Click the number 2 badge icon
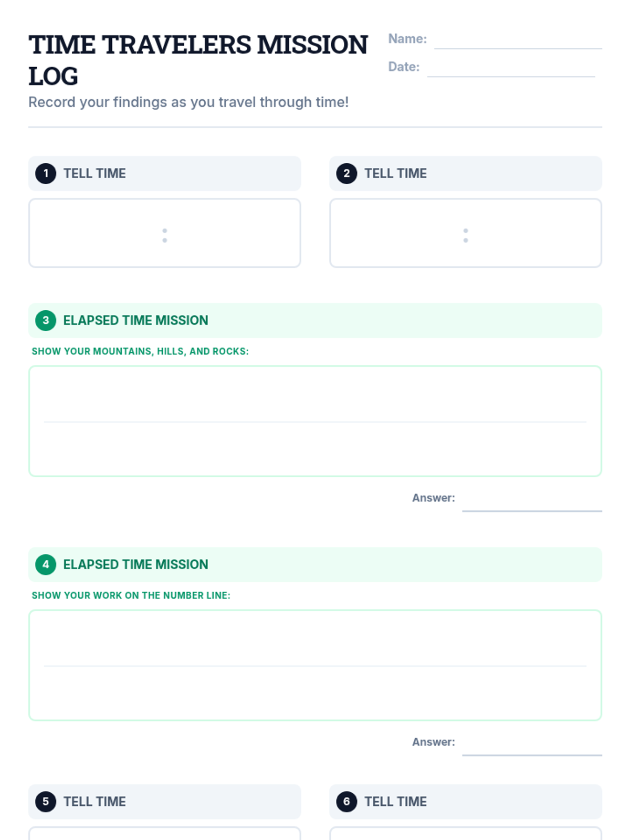Viewport: 630px width, 840px height. (346, 173)
